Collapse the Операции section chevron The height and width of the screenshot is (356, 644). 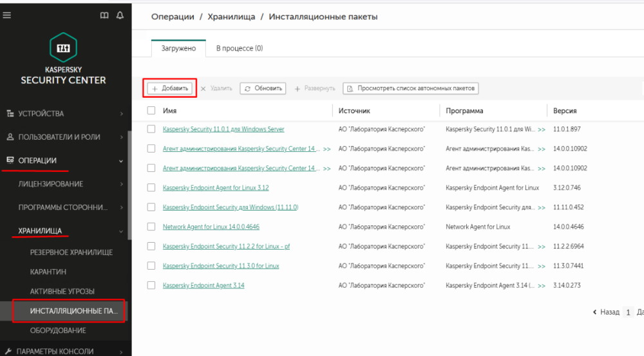[121, 161]
